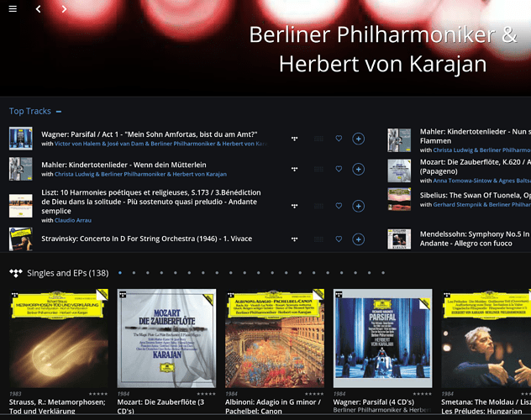Select last page dot of Singles and EPs
This screenshot has width=531, height=420.
point(383,273)
